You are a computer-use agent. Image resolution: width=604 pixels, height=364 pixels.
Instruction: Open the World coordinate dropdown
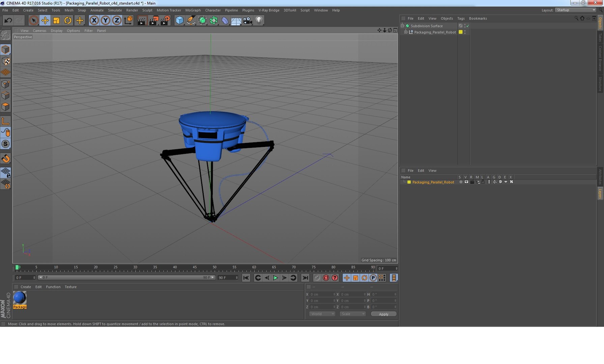click(x=322, y=314)
